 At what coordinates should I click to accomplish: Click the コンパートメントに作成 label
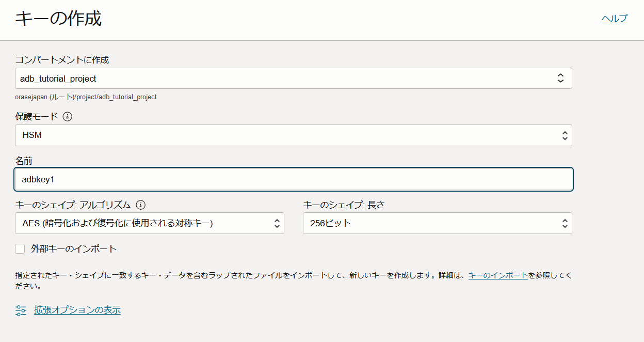pyautogui.click(x=62, y=60)
